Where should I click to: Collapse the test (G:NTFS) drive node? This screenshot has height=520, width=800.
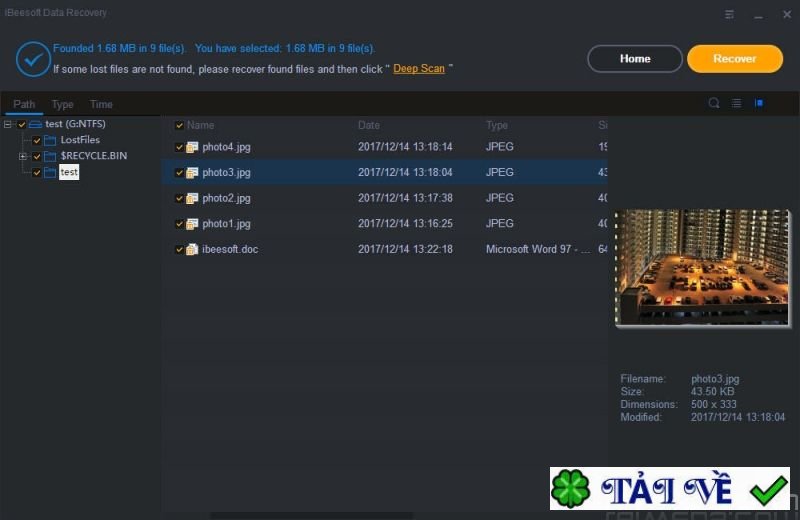[8, 124]
